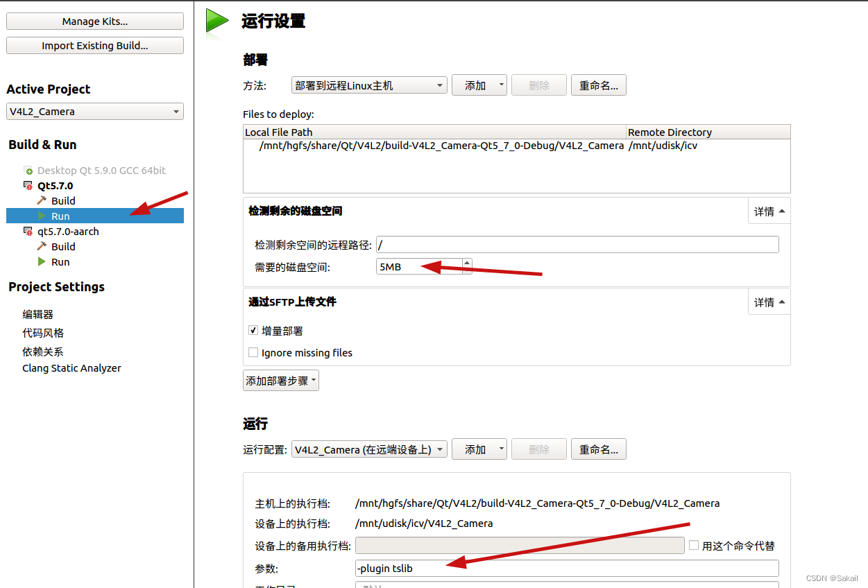Click the Manage Kits button

(94, 21)
